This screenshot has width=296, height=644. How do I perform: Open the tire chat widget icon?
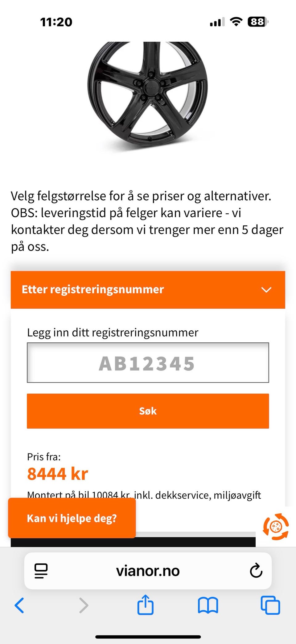pyautogui.click(x=276, y=527)
